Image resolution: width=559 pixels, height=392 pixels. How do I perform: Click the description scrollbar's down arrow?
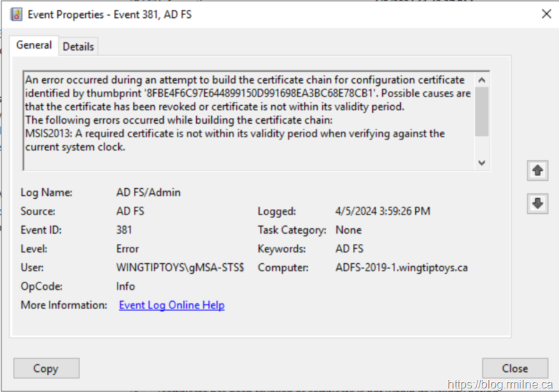(x=482, y=163)
